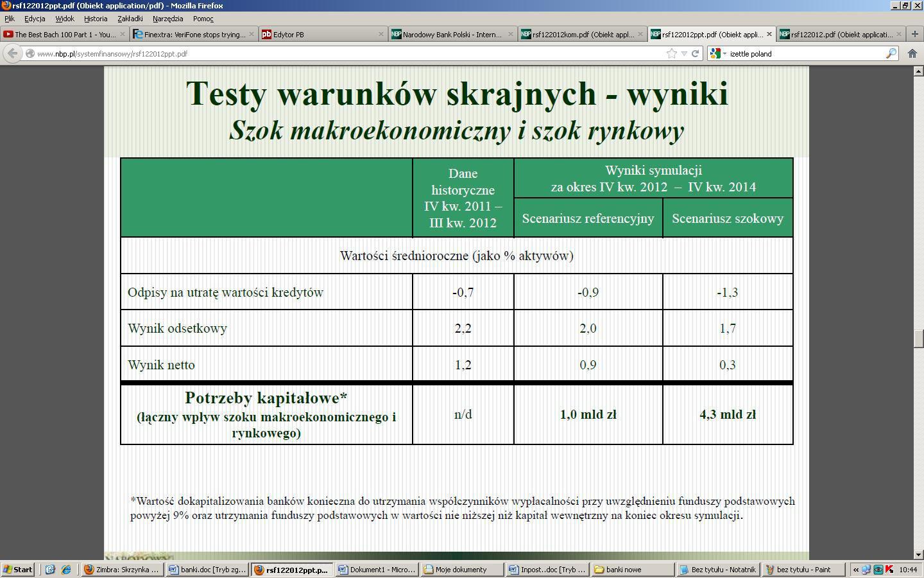Expand the URL history dropdown arrow
The image size is (924, 578).
(x=684, y=53)
